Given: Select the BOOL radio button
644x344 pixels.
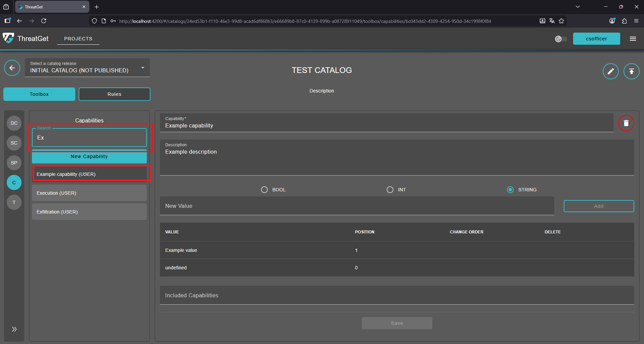Looking at the screenshot, I should 264,189.
